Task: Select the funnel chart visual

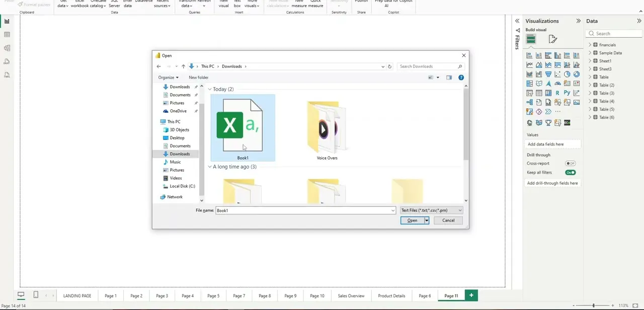Action: tap(548, 74)
